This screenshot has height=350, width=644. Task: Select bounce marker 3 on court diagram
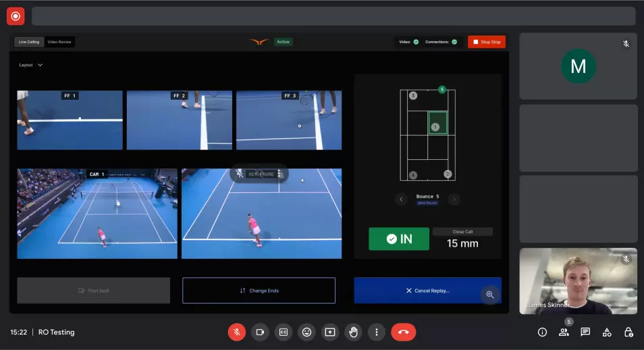[x=413, y=96]
